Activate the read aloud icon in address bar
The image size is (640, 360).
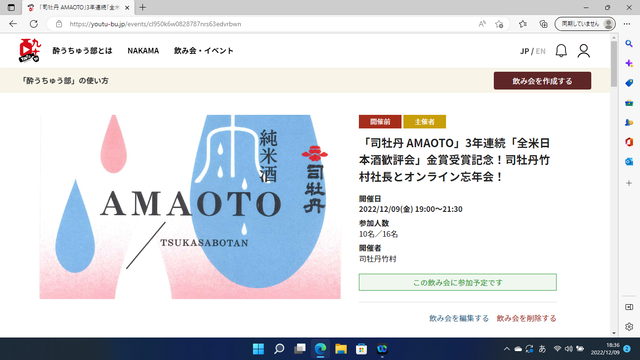pyautogui.click(x=482, y=24)
